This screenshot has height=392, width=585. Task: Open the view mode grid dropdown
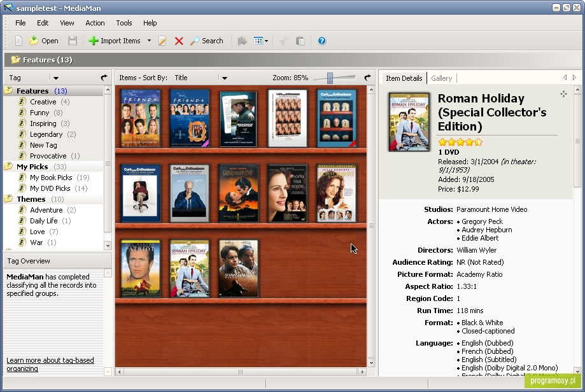(x=260, y=41)
